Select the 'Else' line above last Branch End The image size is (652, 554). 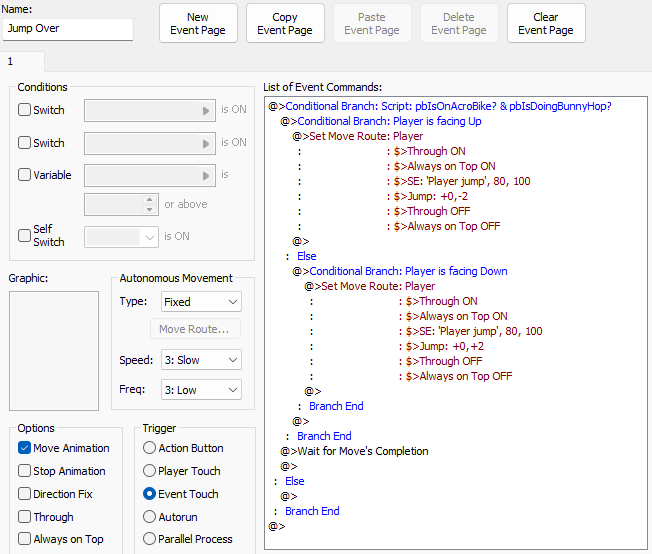pyautogui.click(x=294, y=481)
